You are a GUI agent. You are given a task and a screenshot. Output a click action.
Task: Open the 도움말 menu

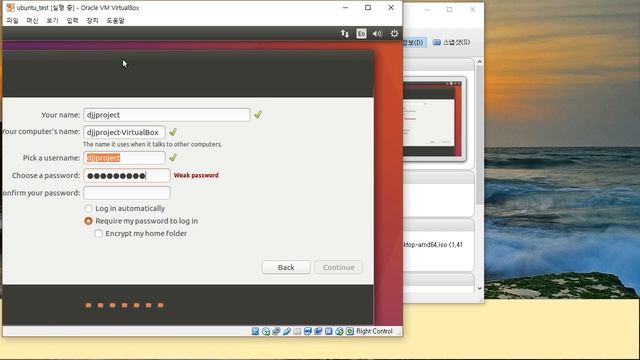[116, 20]
